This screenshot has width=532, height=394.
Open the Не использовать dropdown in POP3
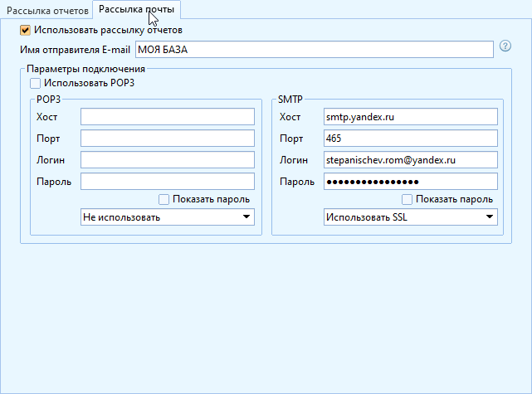[167, 217]
